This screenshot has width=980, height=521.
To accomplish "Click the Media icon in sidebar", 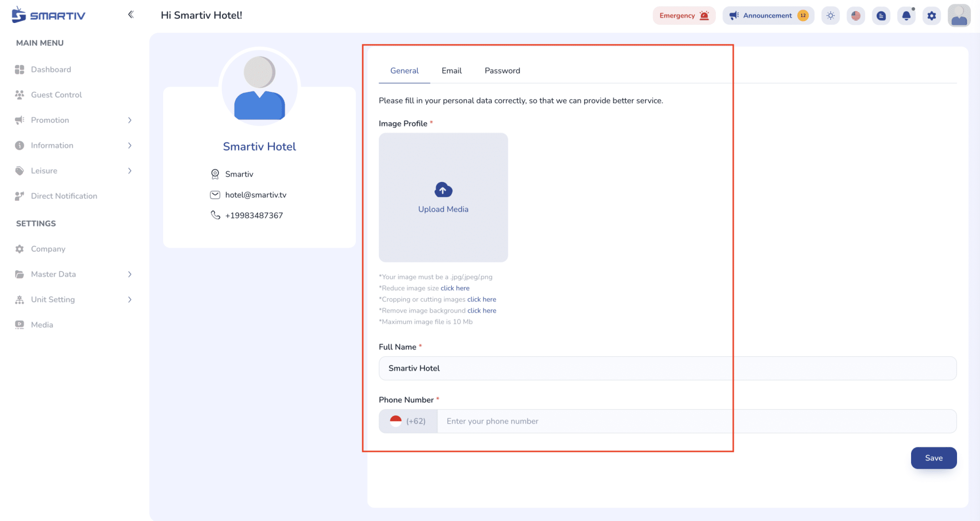I will (20, 325).
